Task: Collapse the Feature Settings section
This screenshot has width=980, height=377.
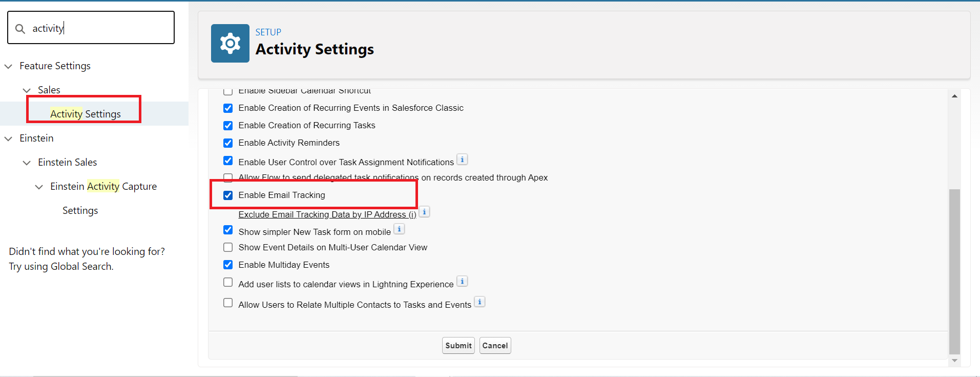Action: [x=8, y=66]
